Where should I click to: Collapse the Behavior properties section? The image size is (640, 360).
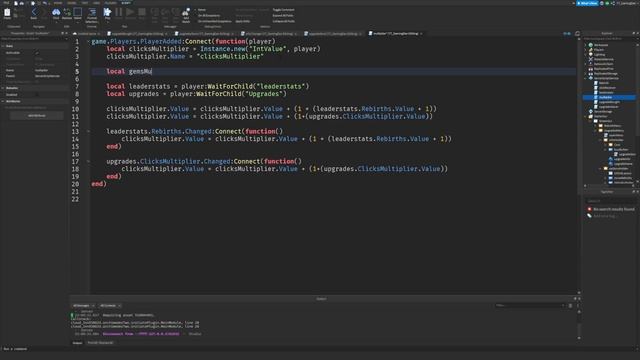[3, 88]
